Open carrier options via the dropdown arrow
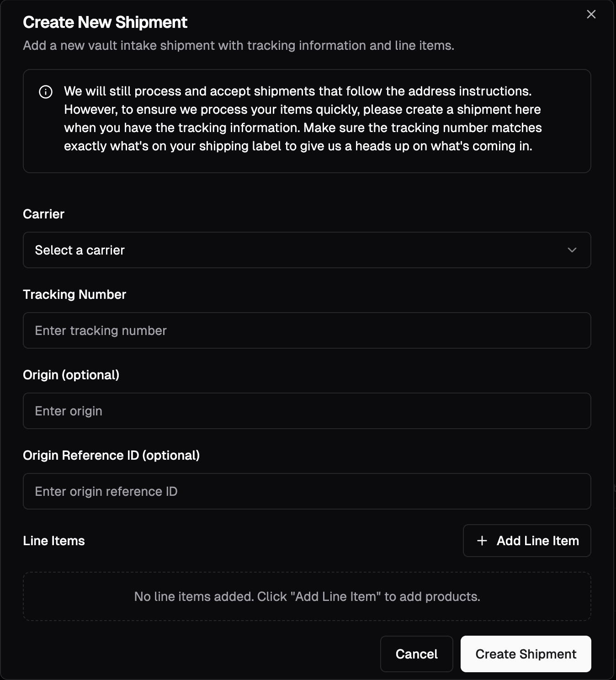 (572, 250)
